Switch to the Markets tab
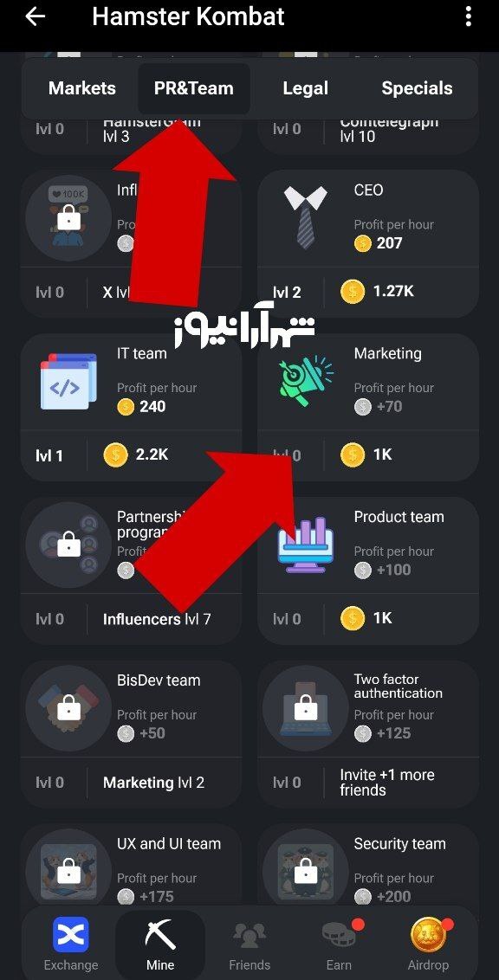Image resolution: width=499 pixels, height=980 pixels. tap(82, 88)
